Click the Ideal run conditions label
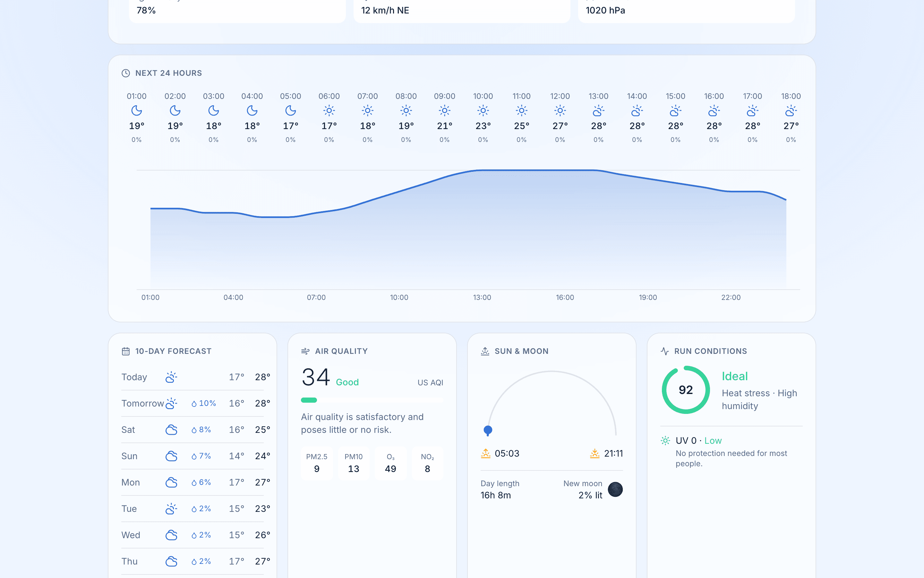Screen dimensions: 924x578 (x=735, y=376)
